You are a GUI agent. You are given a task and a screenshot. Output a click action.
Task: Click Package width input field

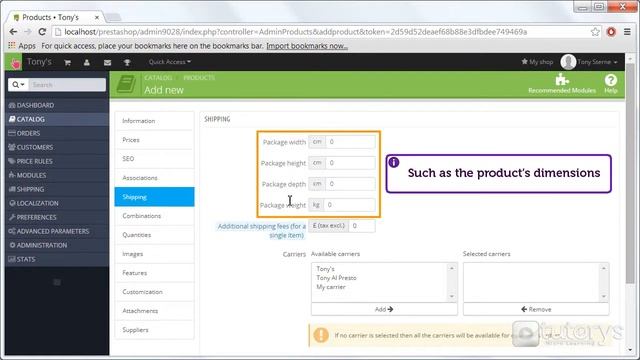tap(350, 142)
